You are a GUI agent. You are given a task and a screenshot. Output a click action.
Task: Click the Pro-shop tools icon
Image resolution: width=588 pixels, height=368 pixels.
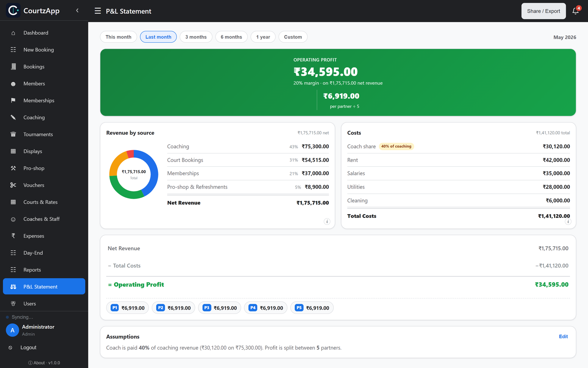tap(13, 168)
